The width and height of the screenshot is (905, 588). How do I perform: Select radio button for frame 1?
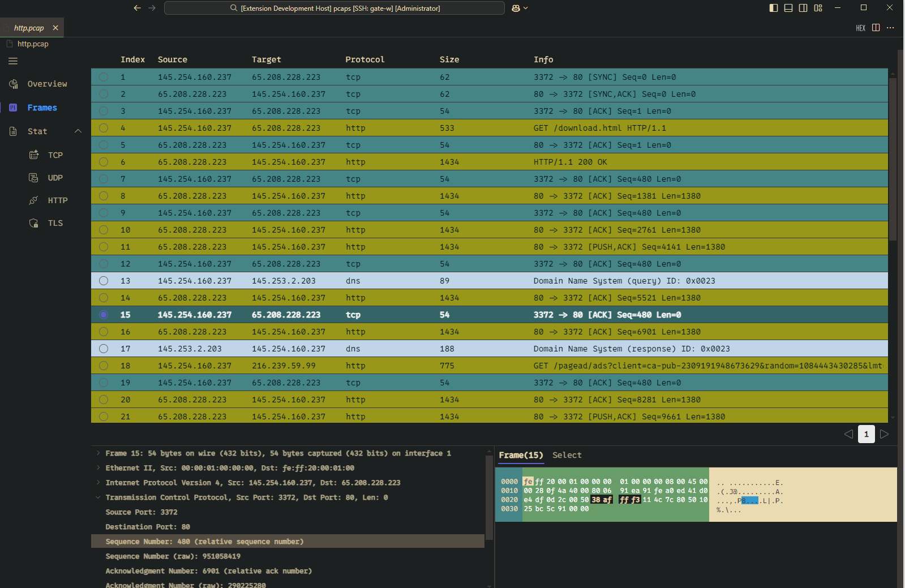click(x=104, y=77)
